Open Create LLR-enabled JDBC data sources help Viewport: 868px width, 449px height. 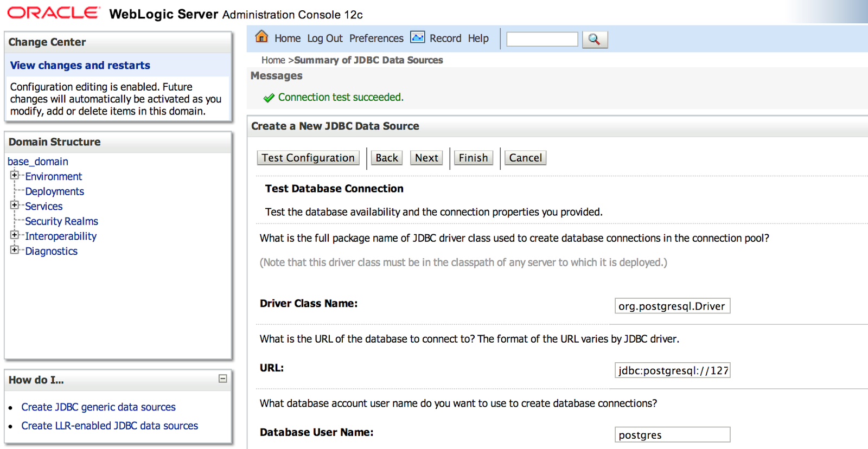point(110,426)
